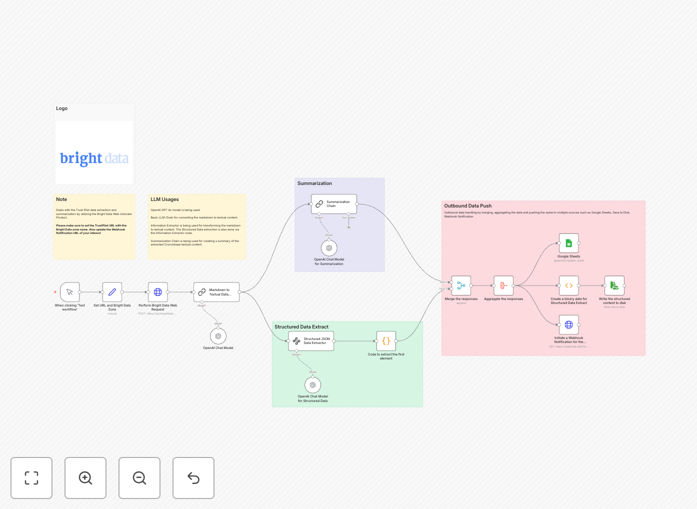
Task: Select the yellow 'Note' sticky note
Action: click(x=94, y=227)
